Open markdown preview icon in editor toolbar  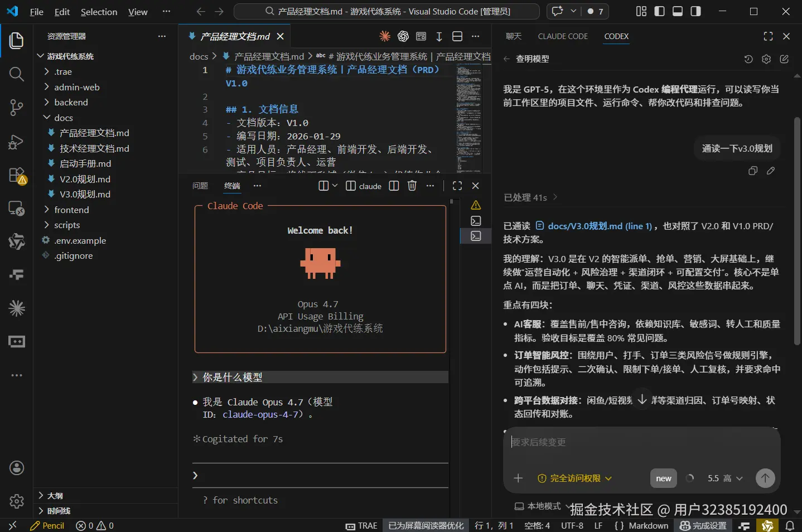coord(421,36)
